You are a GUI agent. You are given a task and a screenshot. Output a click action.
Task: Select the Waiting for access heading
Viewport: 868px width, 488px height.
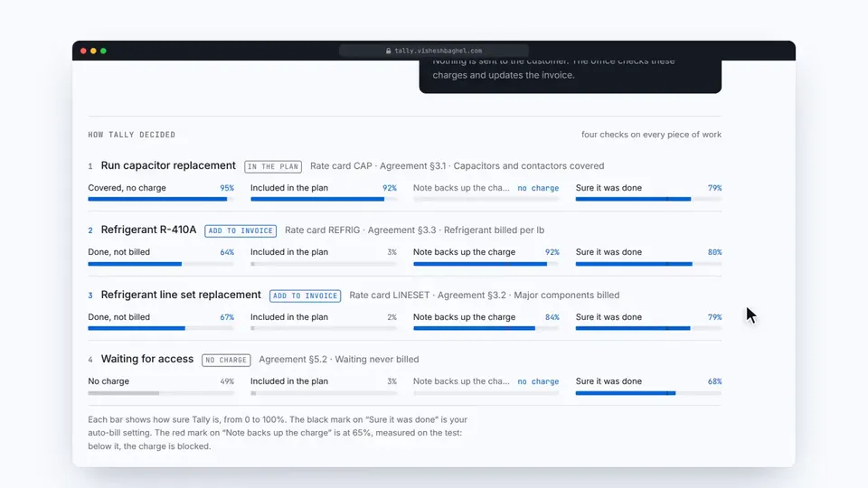[147, 359]
